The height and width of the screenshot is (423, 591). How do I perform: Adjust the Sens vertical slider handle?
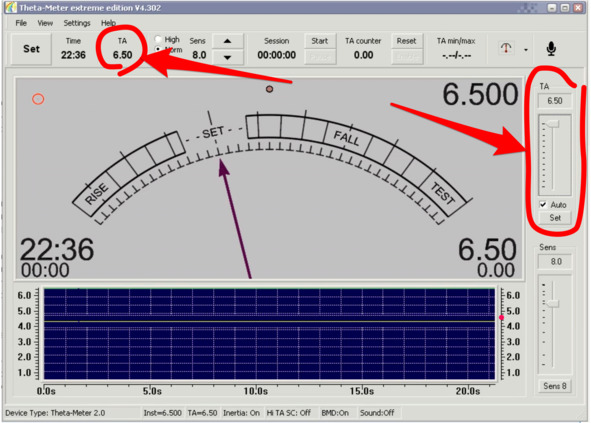(553, 303)
